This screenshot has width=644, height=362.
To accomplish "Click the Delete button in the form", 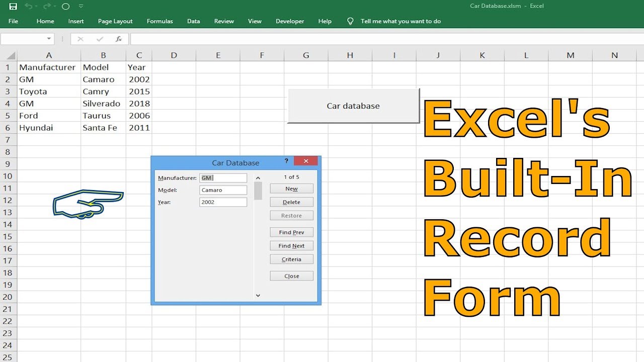I will [291, 202].
